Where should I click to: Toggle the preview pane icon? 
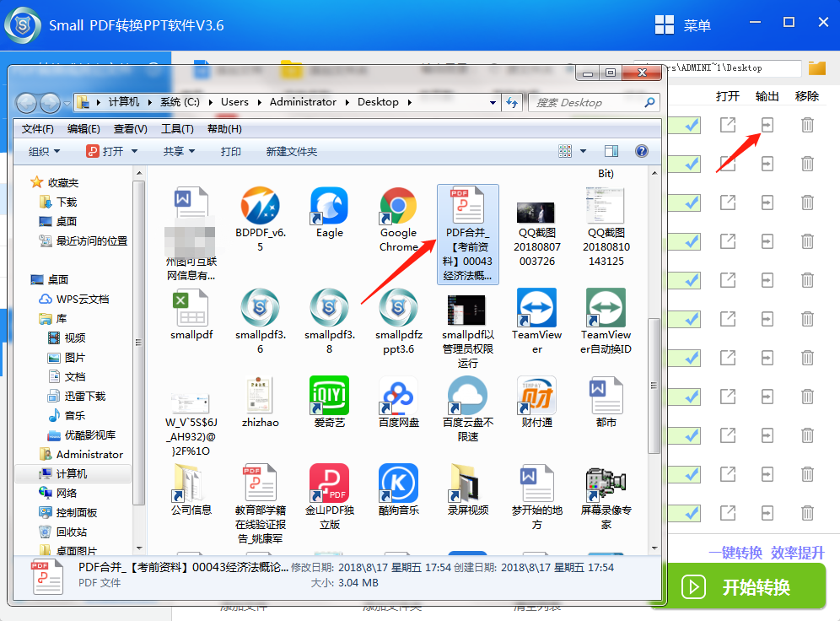click(x=611, y=151)
